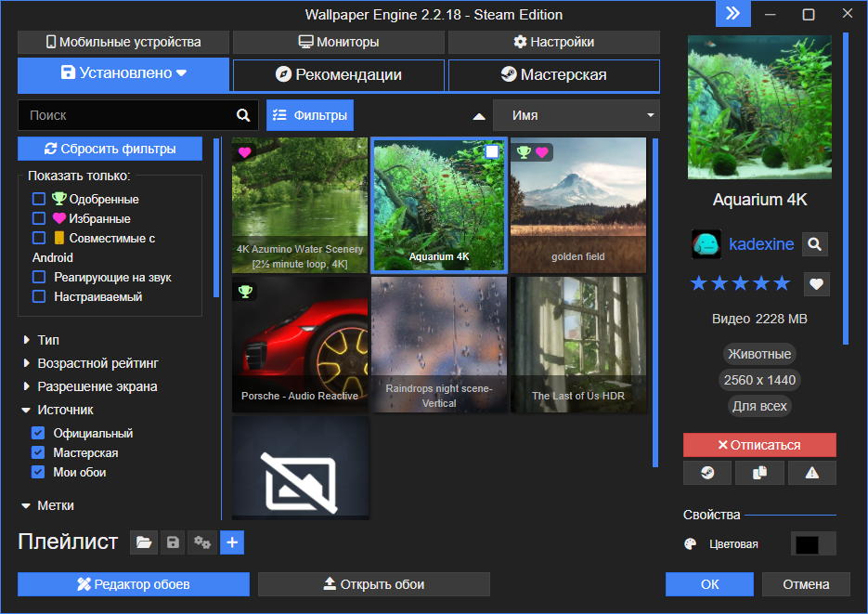
Task: Open the Имя sort dropdown
Action: coord(576,116)
